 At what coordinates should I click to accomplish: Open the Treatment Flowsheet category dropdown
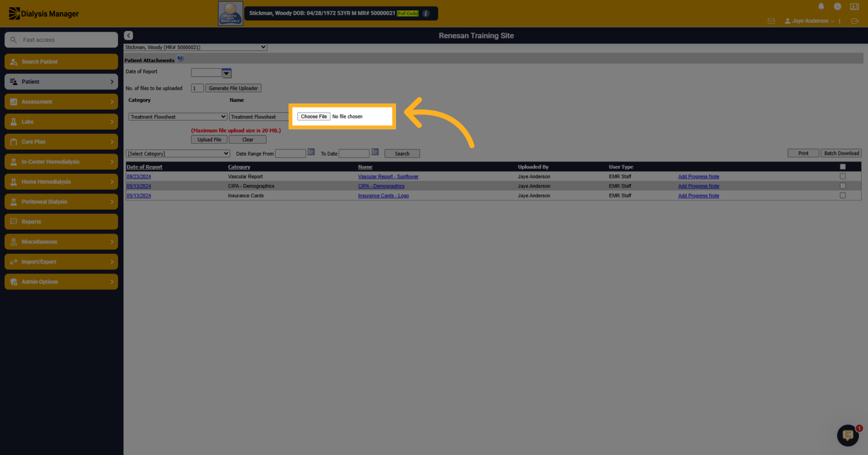pyautogui.click(x=178, y=117)
